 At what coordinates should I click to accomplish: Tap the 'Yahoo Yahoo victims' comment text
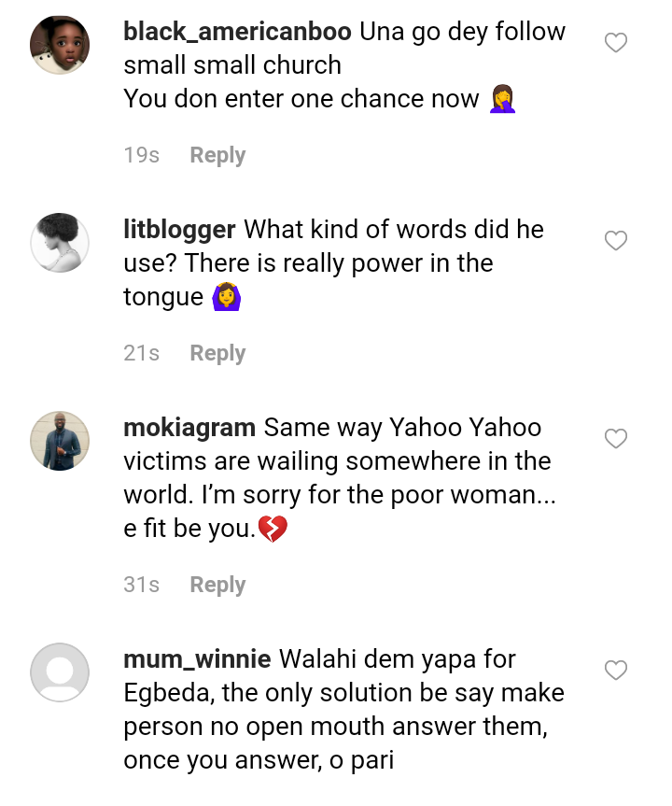coord(337,461)
